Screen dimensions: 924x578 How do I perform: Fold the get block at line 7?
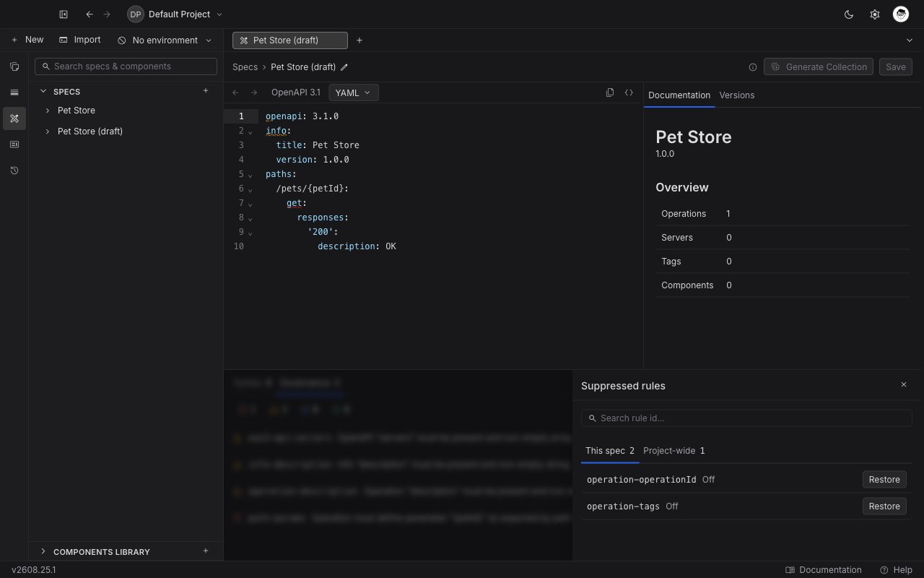coord(250,204)
